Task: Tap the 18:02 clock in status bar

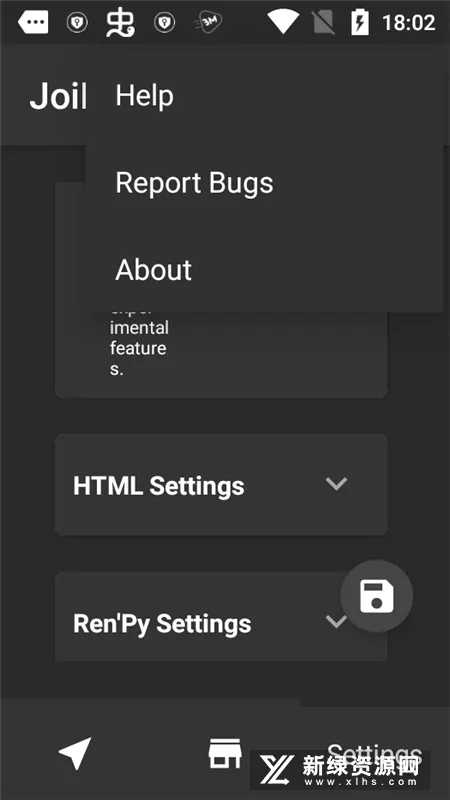Action: (409, 23)
